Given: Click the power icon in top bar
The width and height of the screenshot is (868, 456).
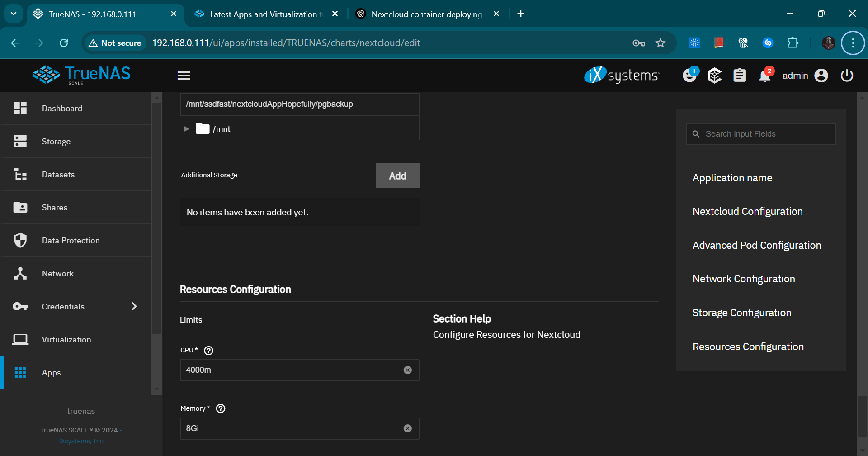Looking at the screenshot, I should 847,76.
